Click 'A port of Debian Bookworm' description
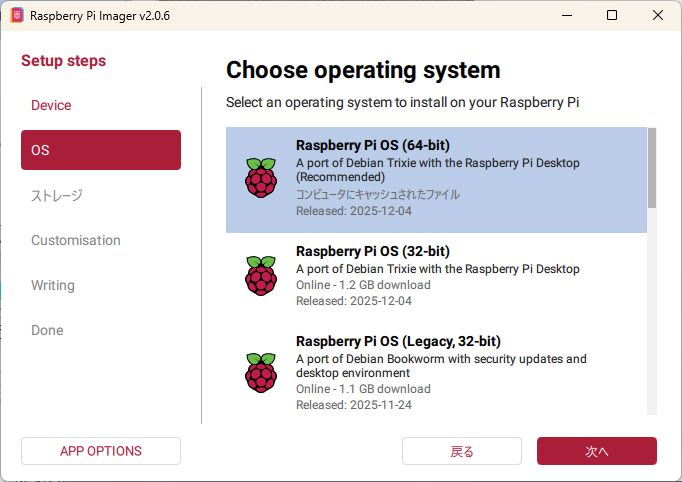This screenshot has width=682, height=482. (x=441, y=366)
